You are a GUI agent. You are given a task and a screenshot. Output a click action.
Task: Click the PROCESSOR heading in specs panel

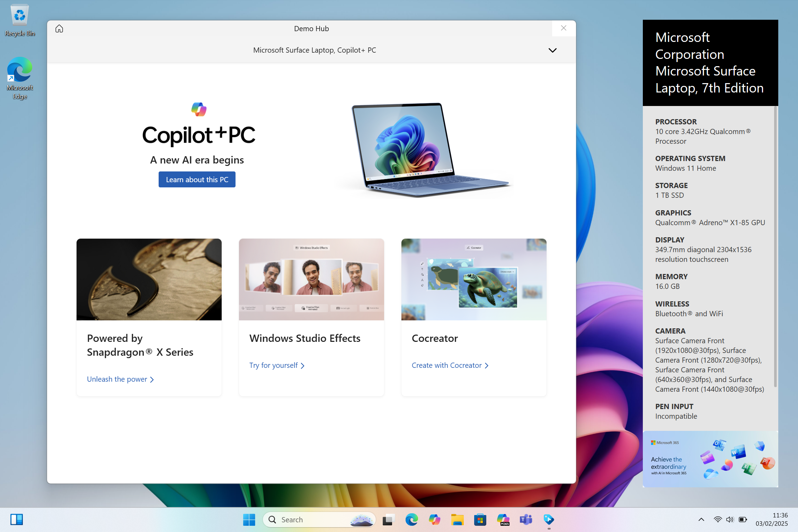pyautogui.click(x=676, y=122)
